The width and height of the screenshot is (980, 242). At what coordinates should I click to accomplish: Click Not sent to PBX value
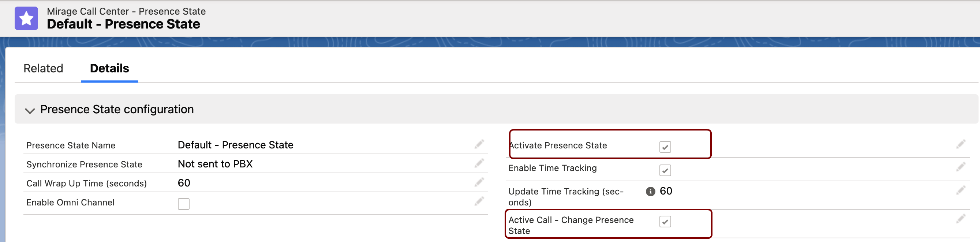[215, 164]
